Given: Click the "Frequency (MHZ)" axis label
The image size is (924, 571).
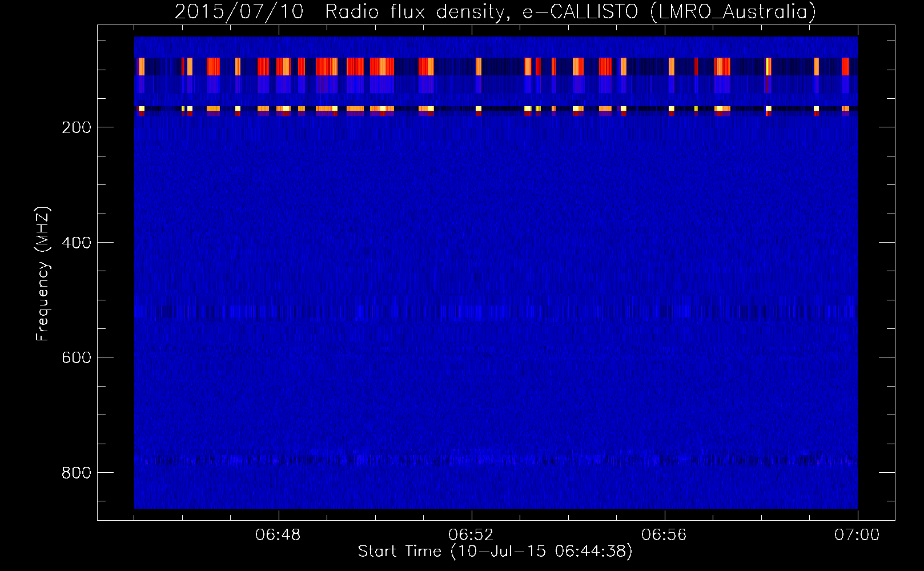Looking at the screenshot, I should [x=43, y=274].
